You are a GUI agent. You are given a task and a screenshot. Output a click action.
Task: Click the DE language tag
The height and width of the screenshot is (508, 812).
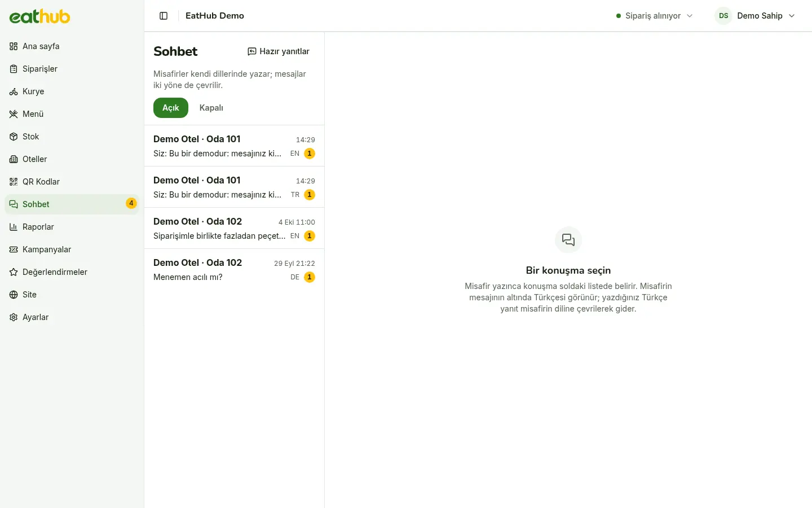(x=295, y=277)
